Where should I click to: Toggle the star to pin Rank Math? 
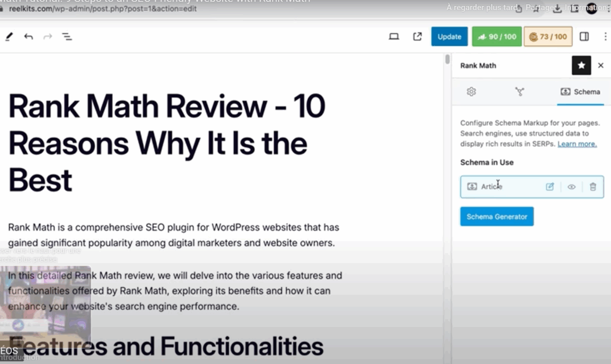pos(581,66)
